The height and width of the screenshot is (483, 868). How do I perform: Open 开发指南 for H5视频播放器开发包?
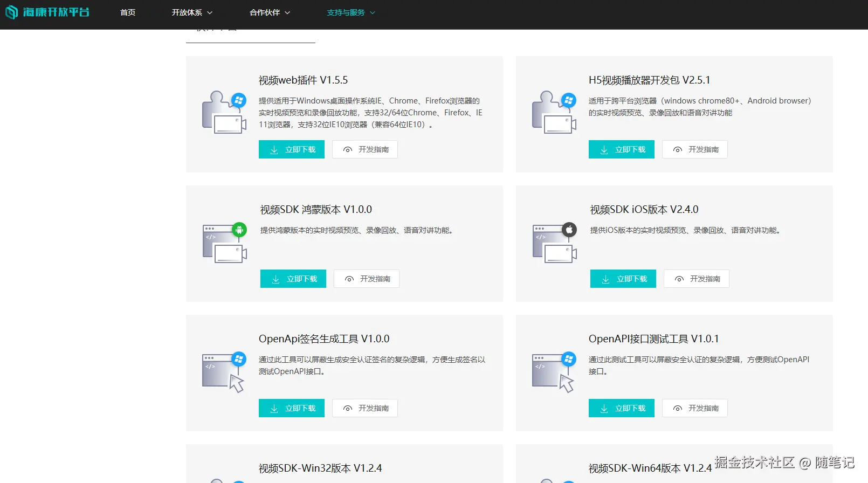(695, 149)
